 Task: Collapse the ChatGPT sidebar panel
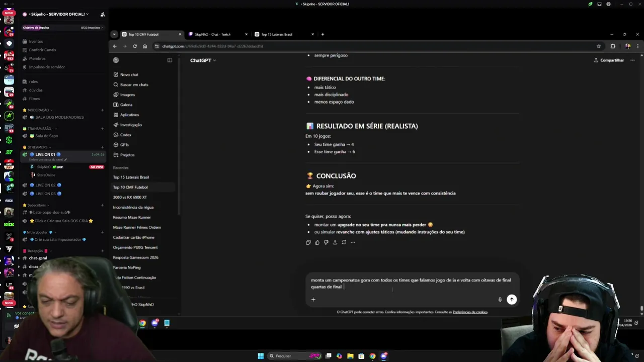[x=170, y=60]
